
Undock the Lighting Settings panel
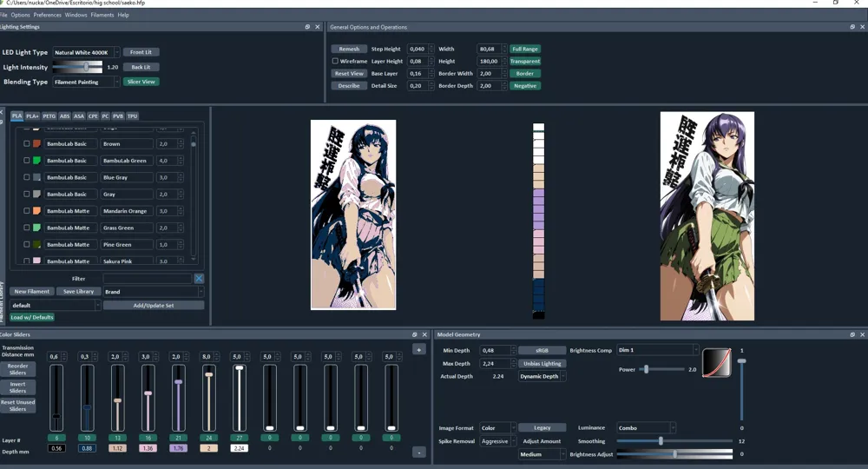(307, 27)
